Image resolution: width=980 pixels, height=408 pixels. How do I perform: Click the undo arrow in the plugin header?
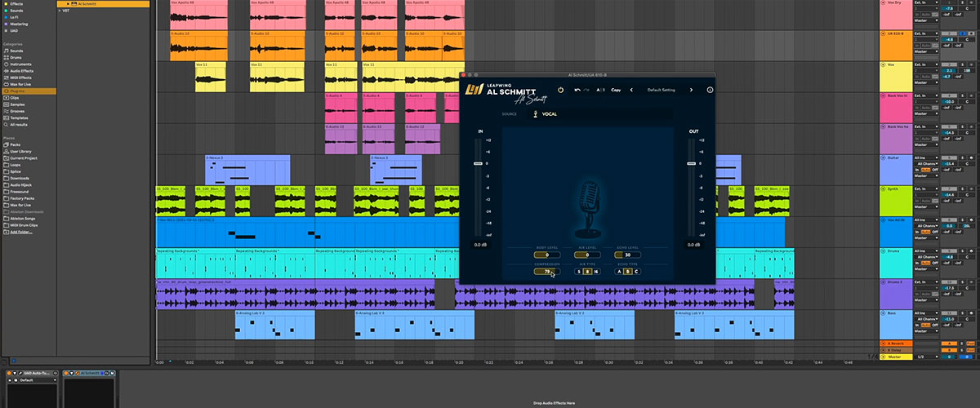point(577,90)
